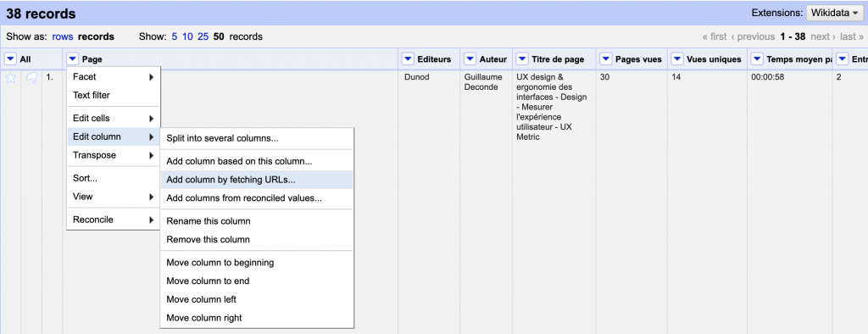
Task: Open the View submenu
Action: coord(114,197)
